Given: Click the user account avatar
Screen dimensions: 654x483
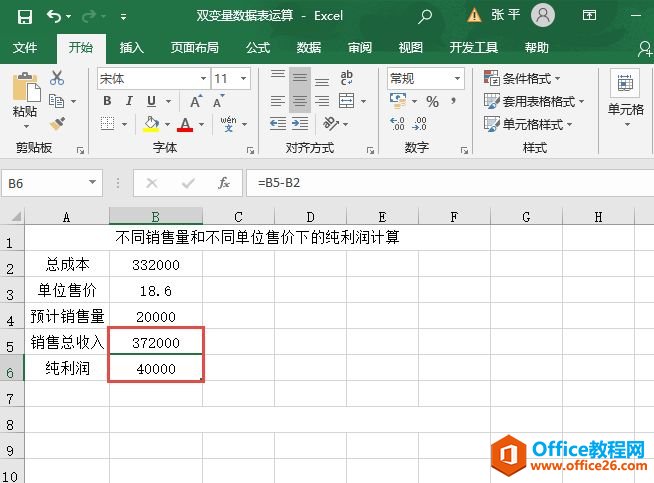Looking at the screenshot, I should click(x=543, y=15).
